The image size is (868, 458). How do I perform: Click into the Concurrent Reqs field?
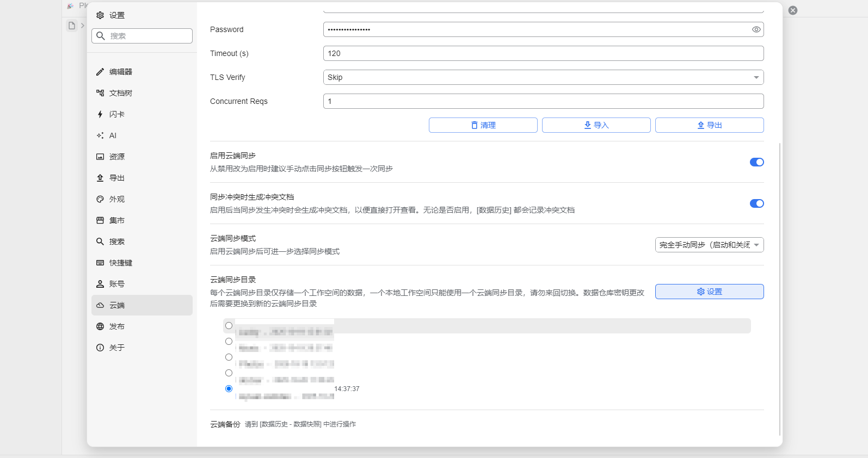[x=544, y=101]
